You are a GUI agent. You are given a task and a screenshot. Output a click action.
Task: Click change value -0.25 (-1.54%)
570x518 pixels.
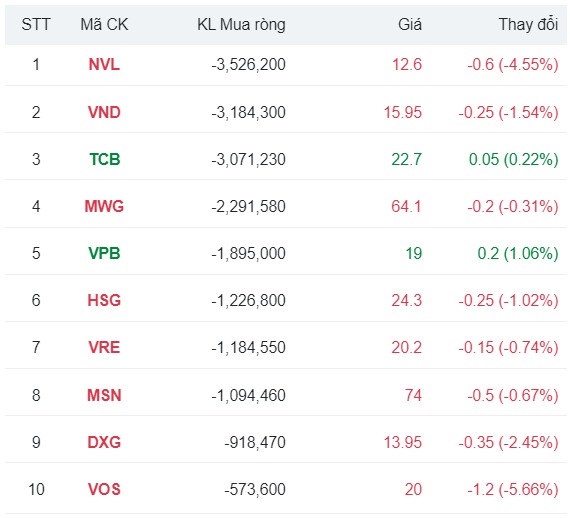pyautogui.click(x=509, y=112)
